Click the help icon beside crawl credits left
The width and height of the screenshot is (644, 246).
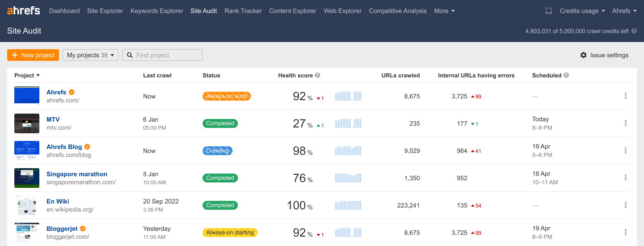(x=634, y=31)
